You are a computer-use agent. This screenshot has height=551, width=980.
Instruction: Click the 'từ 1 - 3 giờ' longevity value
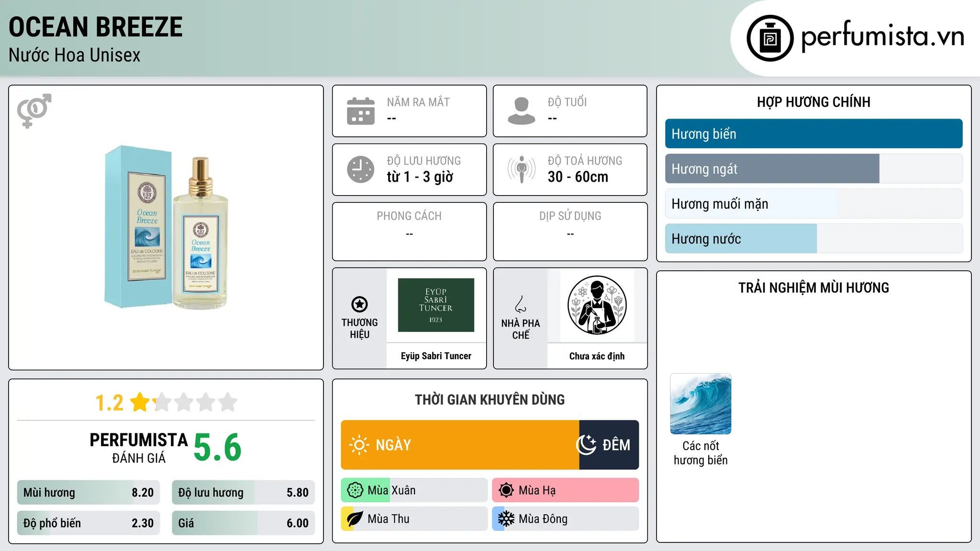(420, 177)
